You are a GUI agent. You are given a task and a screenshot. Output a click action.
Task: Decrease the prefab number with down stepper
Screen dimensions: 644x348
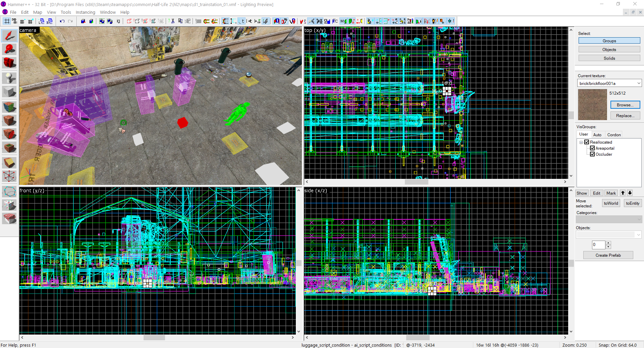pos(608,247)
